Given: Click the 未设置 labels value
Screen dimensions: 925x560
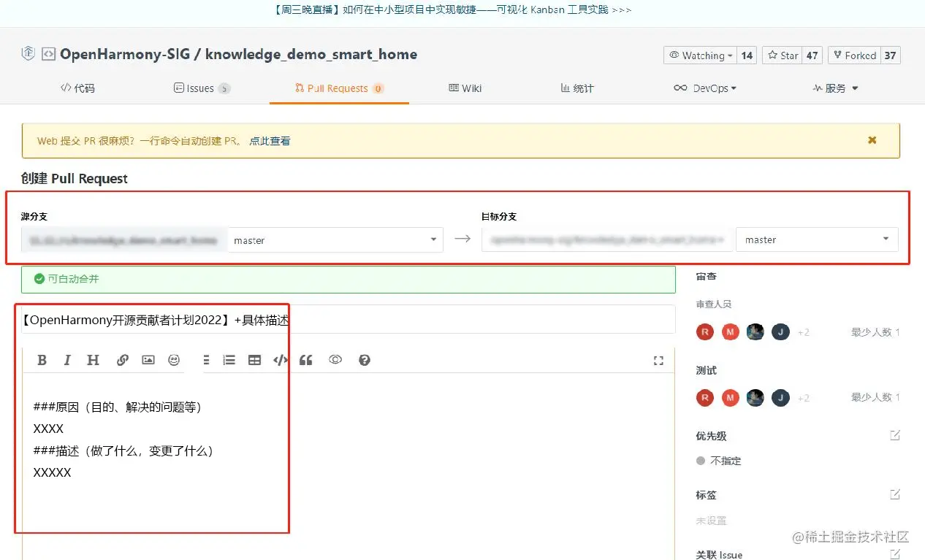Looking at the screenshot, I should point(711,521).
